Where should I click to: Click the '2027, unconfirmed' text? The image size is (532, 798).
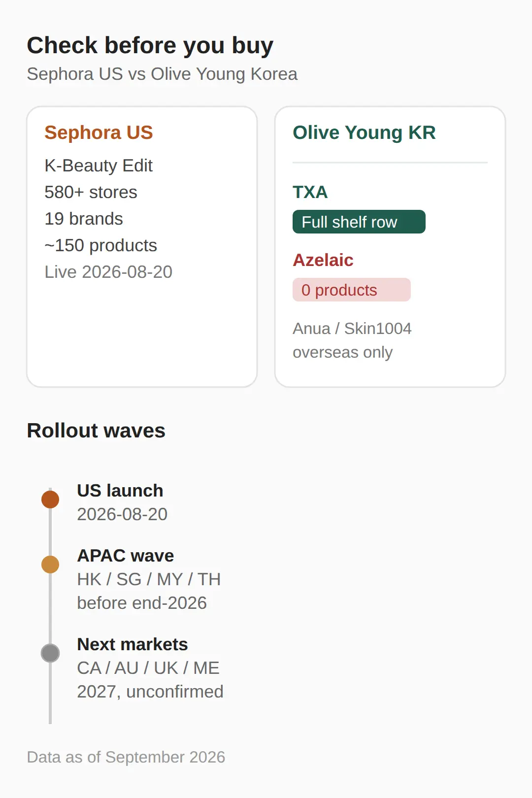(x=150, y=692)
